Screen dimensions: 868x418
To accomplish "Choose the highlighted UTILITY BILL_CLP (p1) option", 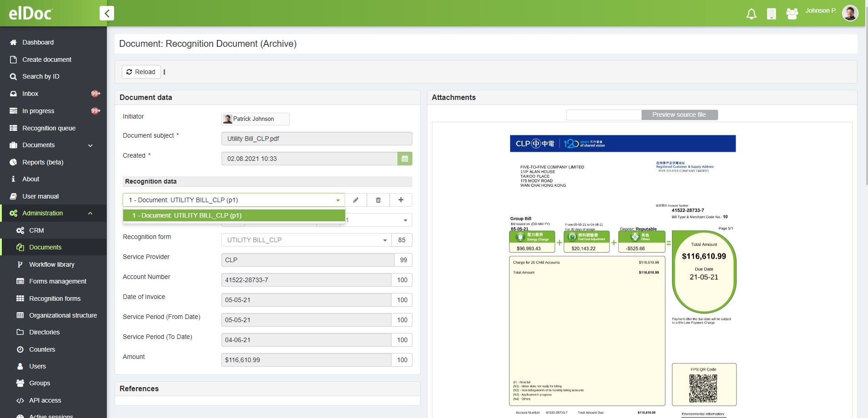I will click(x=233, y=215).
